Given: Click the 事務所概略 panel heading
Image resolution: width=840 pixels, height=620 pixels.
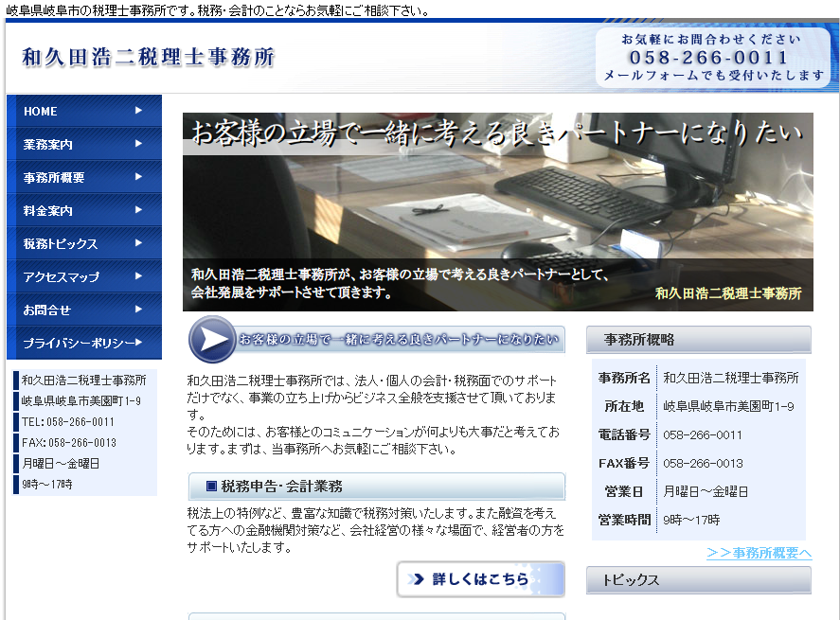Looking at the screenshot, I should pos(698,340).
